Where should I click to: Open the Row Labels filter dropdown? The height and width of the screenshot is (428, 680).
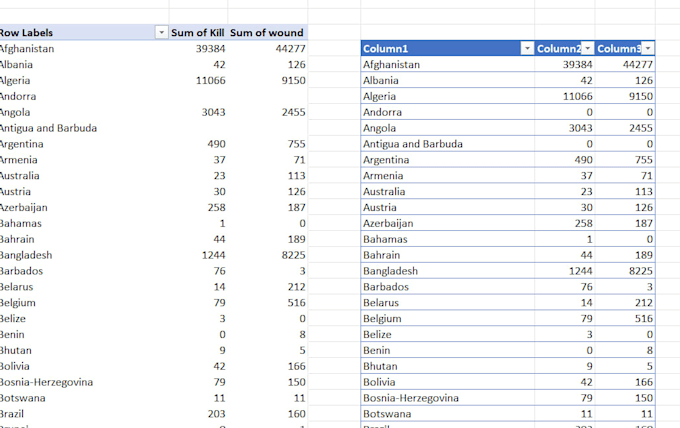tap(161, 33)
